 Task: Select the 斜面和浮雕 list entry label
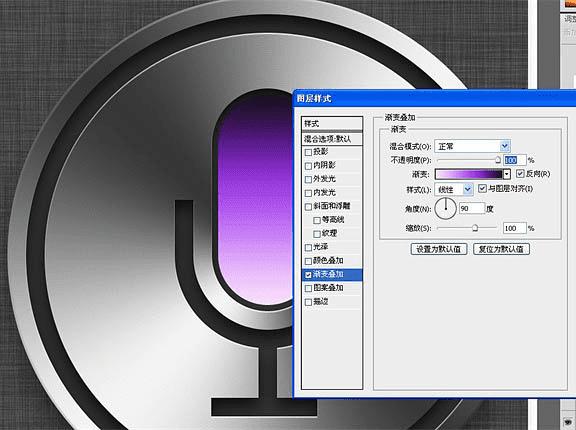click(332, 206)
